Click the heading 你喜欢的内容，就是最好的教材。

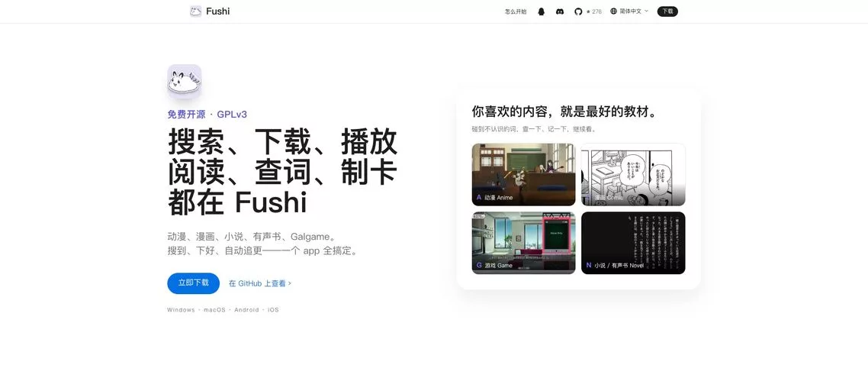point(564,111)
